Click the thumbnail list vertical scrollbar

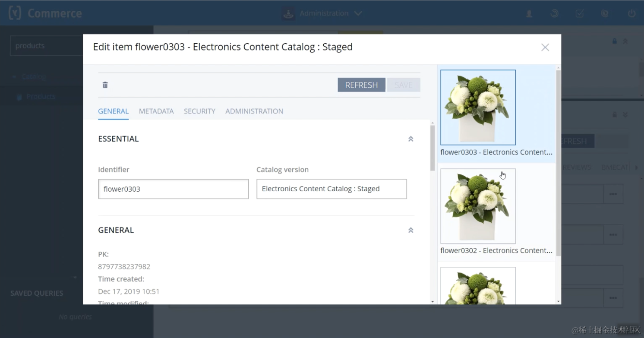click(558, 163)
